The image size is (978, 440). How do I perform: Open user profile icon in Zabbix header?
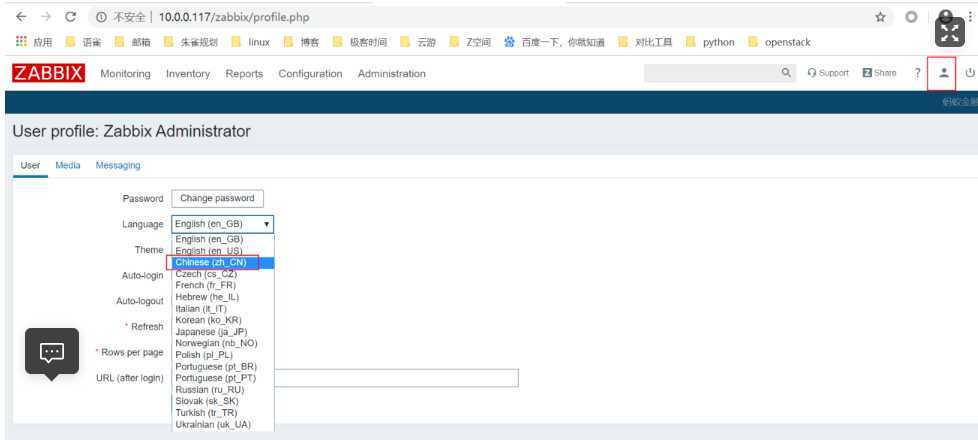944,73
